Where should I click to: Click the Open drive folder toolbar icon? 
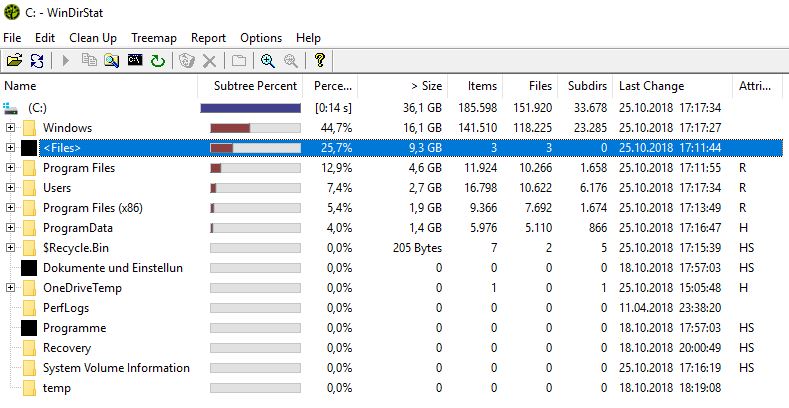[x=15, y=61]
